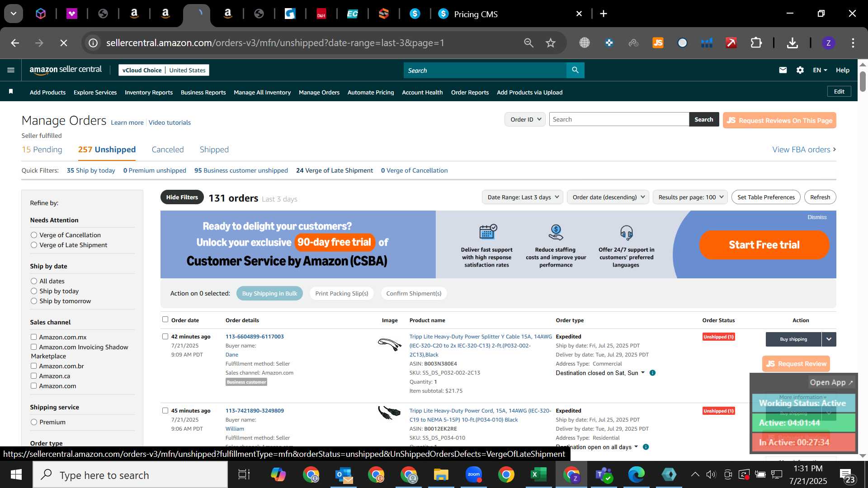Check order 113-6604899-6117003 checkbox
The image size is (868, 488).
(x=165, y=336)
